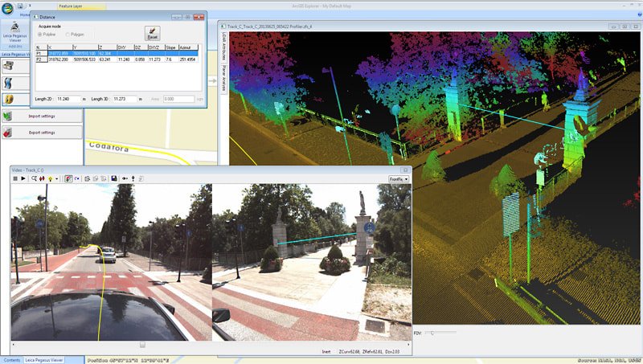Open the Home ribbon tab

pyautogui.click(x=25, y=14)
